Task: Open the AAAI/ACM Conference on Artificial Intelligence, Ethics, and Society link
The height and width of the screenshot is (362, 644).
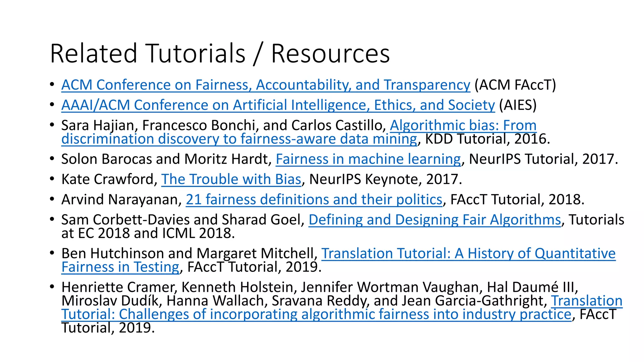Action: (278, 105)
